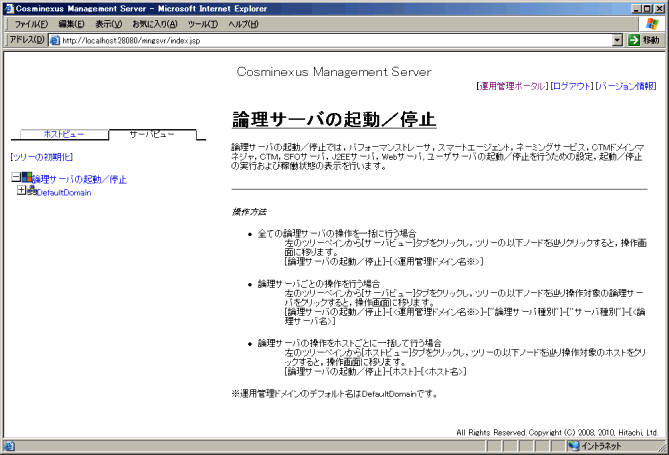The width and height of the screenshot is (669, 455).
Task: Click the green Go (移動) arrow icon
Action: [x=633, y=40]
